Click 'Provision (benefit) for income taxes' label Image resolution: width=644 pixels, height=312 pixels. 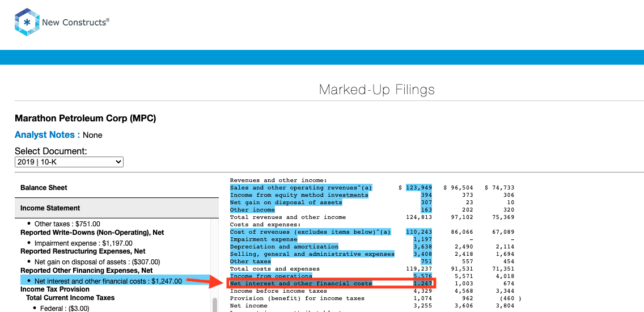(297, 298)
